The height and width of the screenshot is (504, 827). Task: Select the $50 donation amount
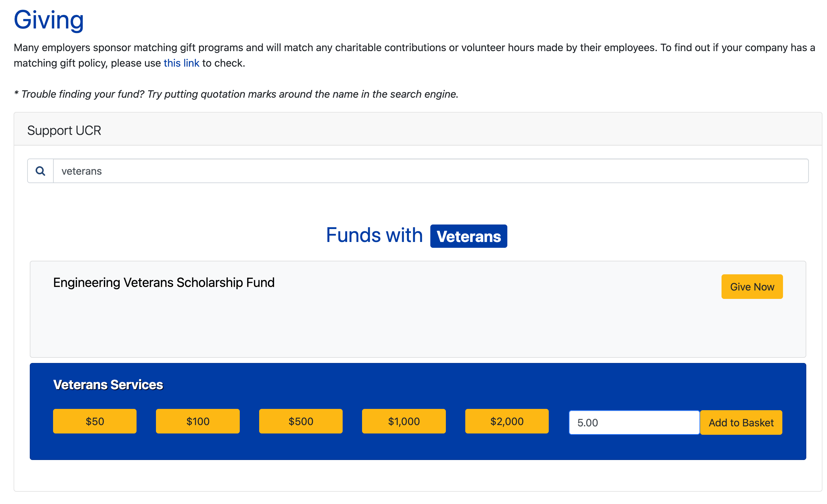pyautogui.click(x=95, y=421)
